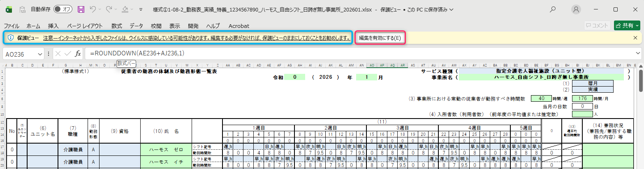Screen dimensions: 644x169
Task: Click the purple Save floppy disk icon
Action: click(81, 9)
